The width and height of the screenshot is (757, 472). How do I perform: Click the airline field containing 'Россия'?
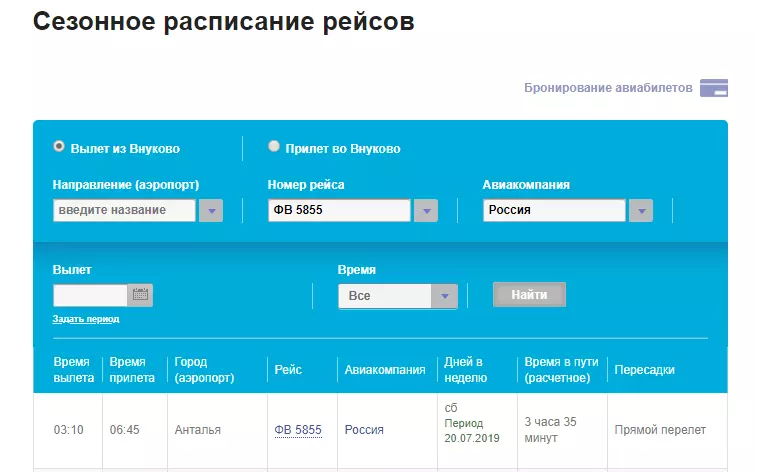click(554, 210)
